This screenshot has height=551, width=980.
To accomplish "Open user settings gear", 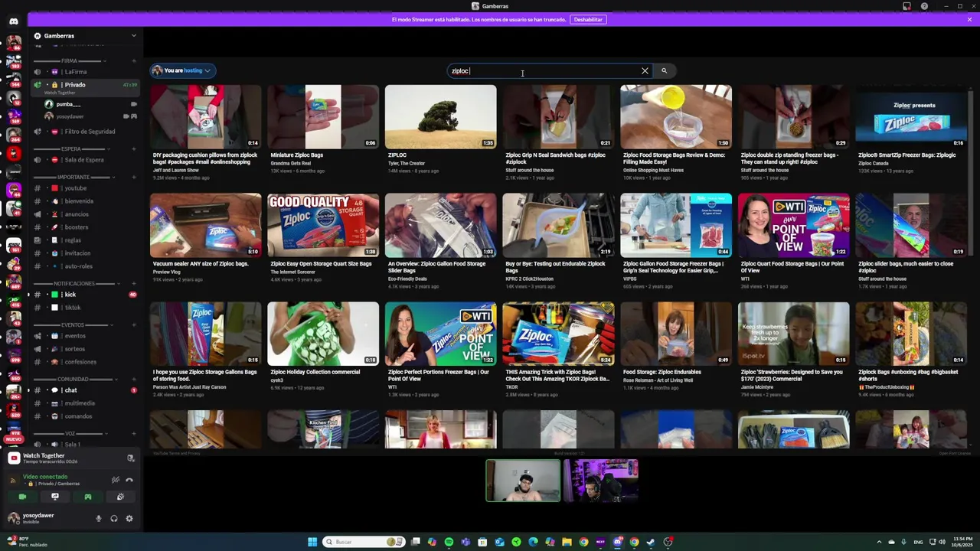I will coord(129,518).
